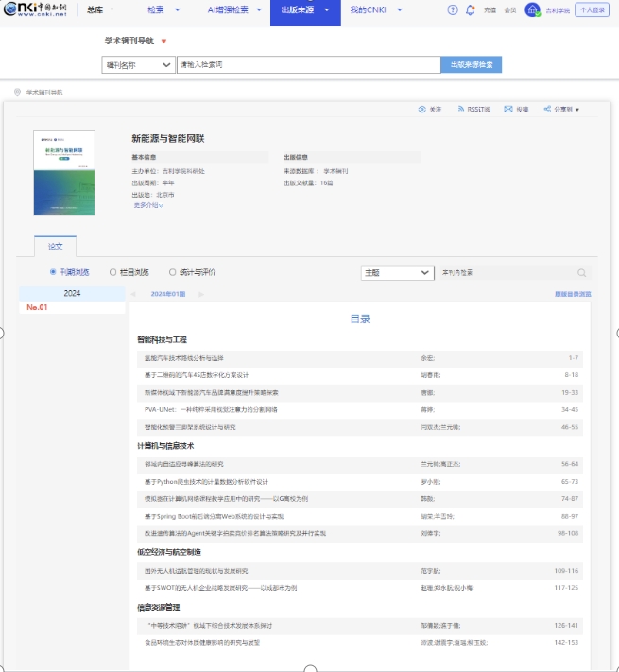Click the share icon beside 分享到
This screenshot has width=619, height=672.
[x=547, y=110]
